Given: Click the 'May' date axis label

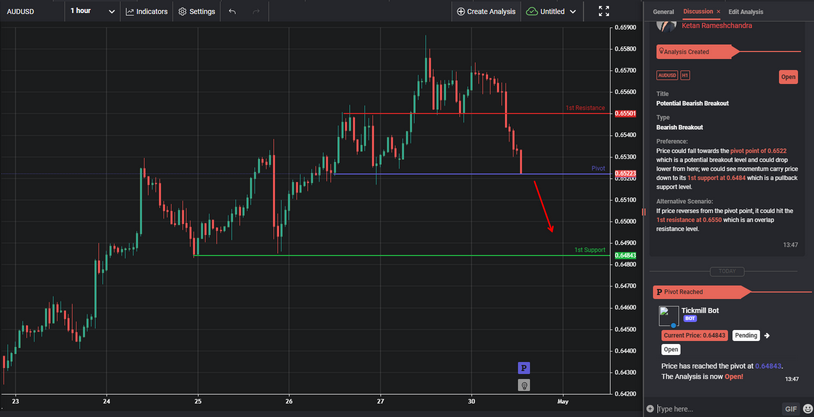Looking at the screenshot, I should click(562, 401).
